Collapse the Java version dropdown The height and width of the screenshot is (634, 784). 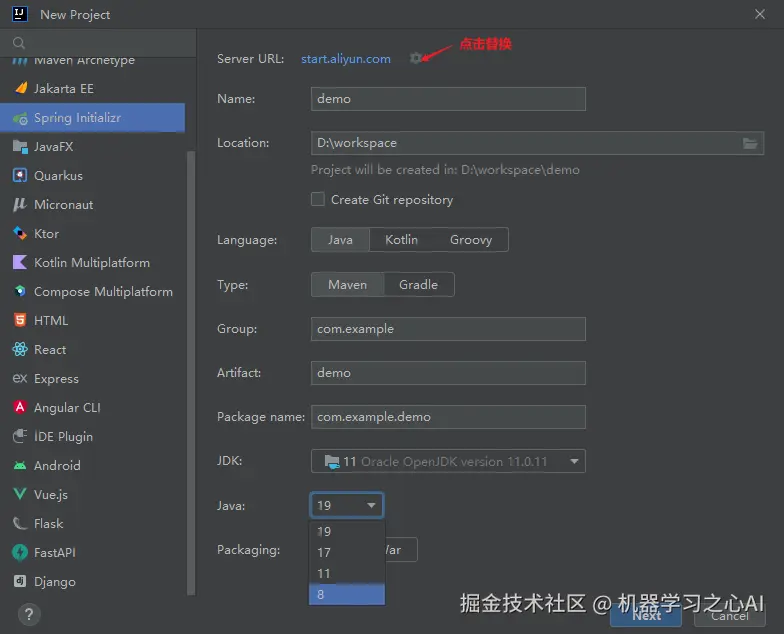click(371, 506)
